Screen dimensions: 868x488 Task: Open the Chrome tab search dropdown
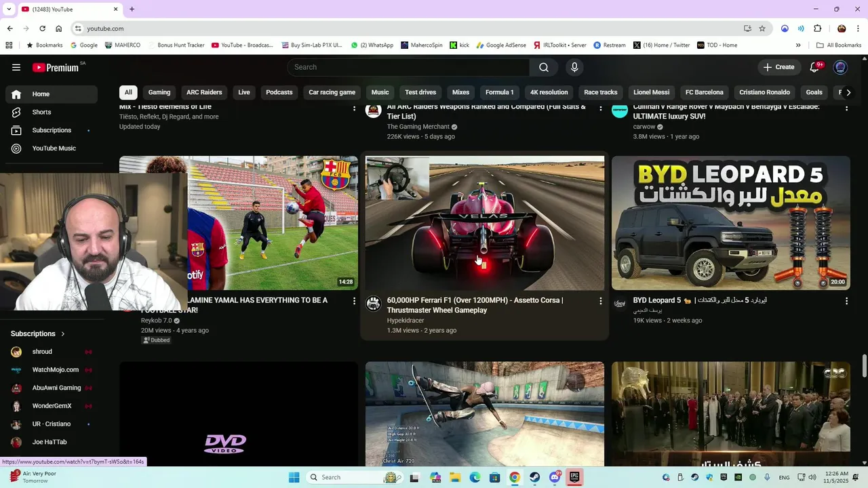coord(9,9)
